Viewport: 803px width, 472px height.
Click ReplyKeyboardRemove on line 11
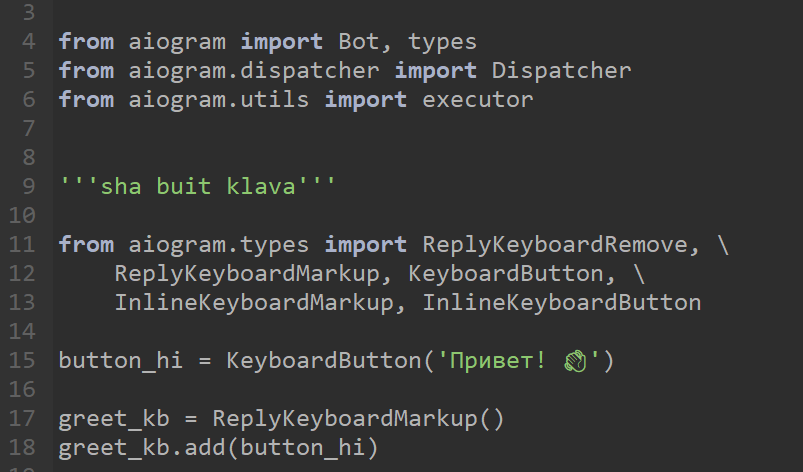point(555,245)
